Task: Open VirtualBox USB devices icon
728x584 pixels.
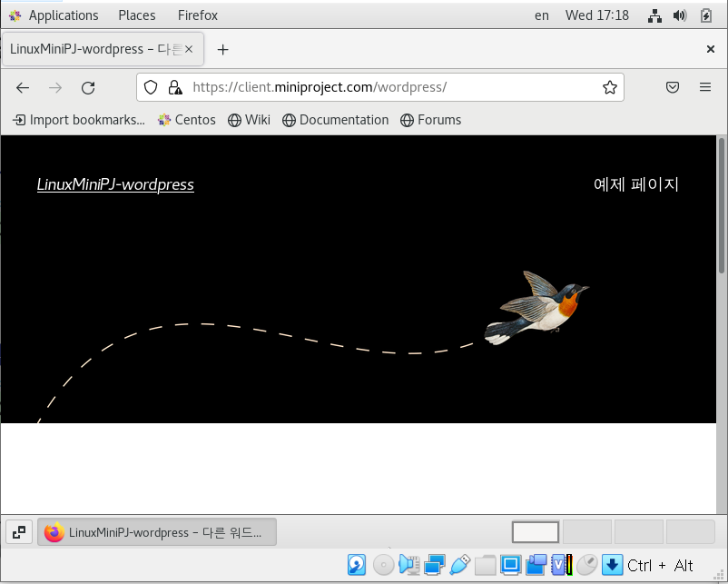Action: [x=459, y=565]
